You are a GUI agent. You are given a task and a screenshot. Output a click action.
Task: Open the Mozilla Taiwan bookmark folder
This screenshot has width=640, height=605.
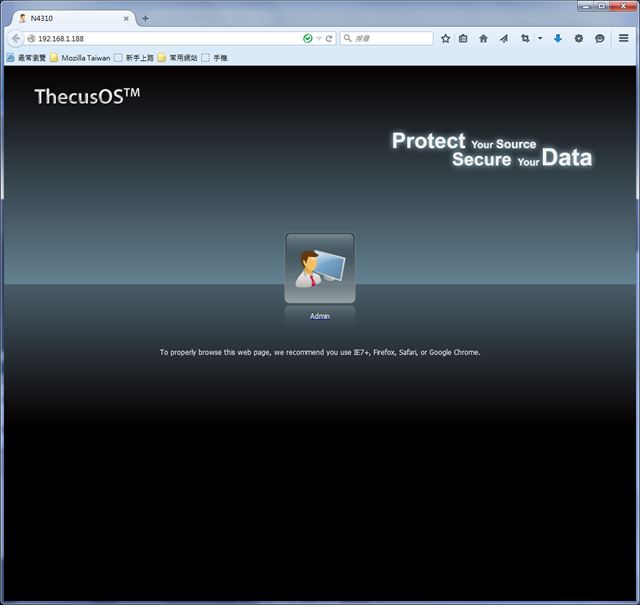(x=80, y=58)
